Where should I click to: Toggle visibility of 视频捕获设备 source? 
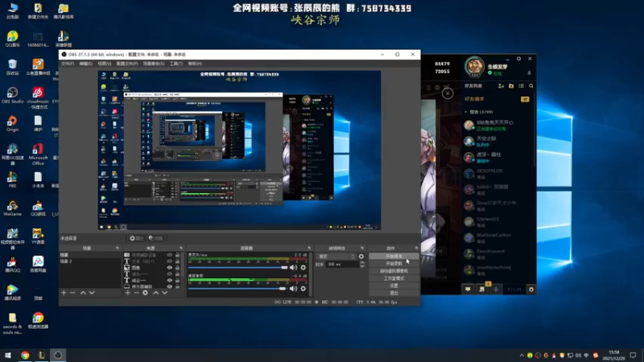[170, 255]
